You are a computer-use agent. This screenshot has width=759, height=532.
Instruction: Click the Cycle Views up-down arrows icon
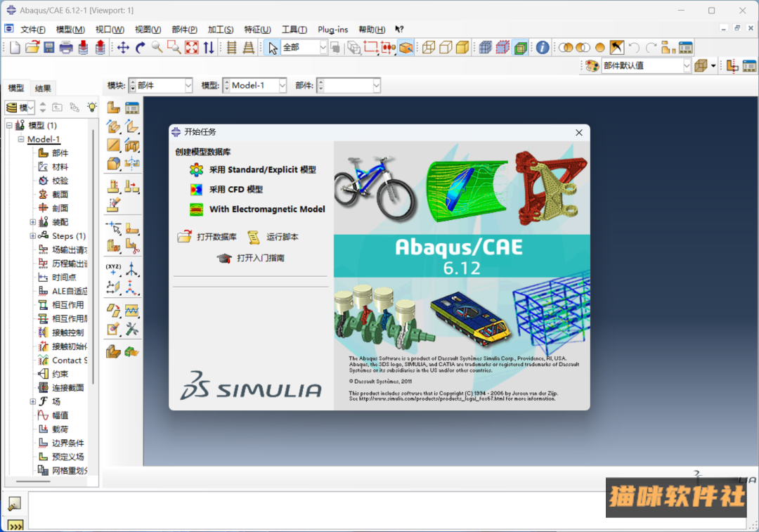pyautogui.click(x=209, y=48)
